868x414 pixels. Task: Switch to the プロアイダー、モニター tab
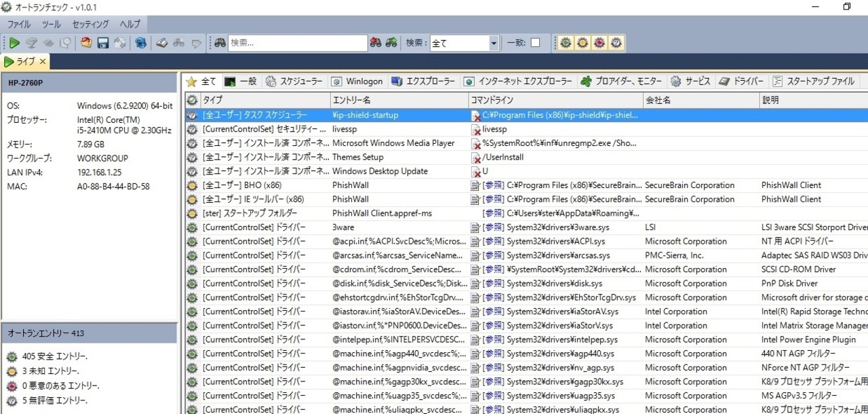click(x=621, y=81)
